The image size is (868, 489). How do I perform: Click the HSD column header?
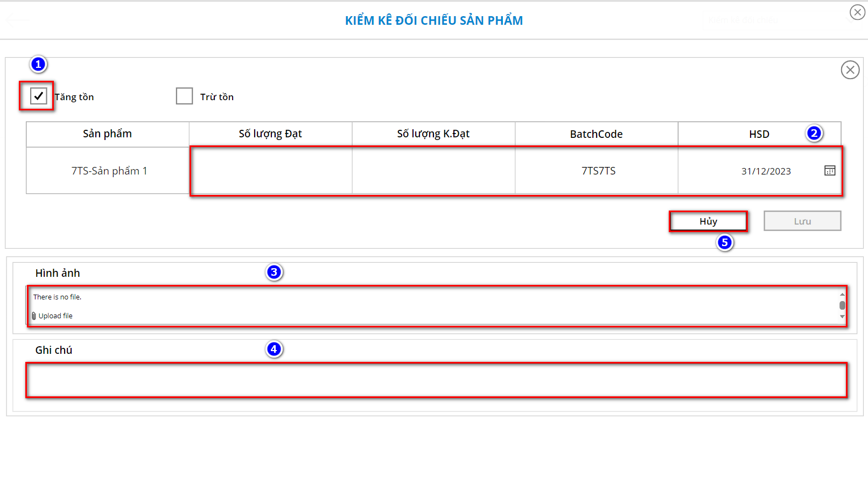[759, 134]
